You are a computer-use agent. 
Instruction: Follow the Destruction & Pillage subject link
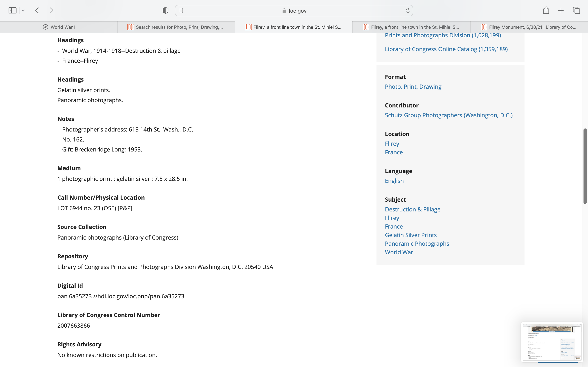[x=412, y=209]
